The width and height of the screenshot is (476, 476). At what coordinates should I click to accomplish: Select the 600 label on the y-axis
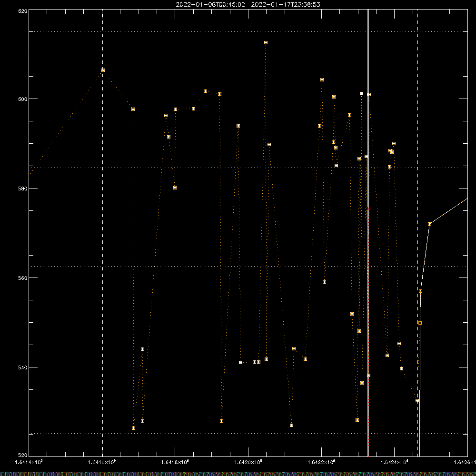23,99
